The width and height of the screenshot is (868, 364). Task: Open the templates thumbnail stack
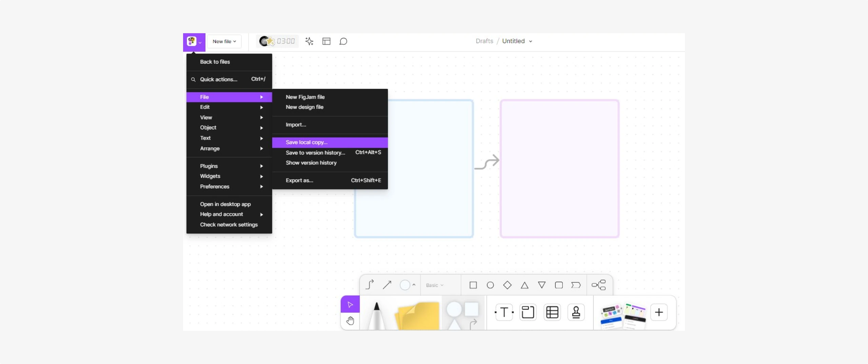click(623, 316)
